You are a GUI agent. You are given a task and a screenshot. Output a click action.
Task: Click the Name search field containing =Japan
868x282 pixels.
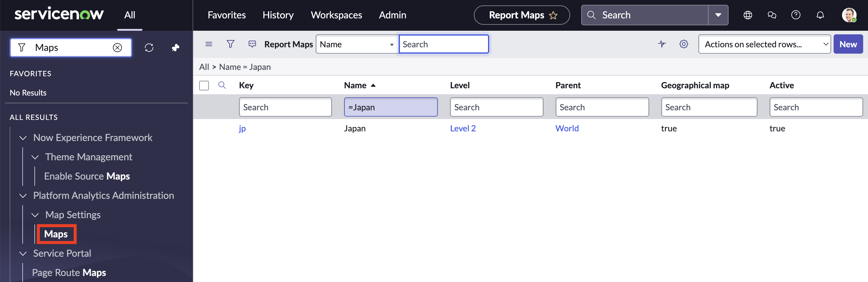(x=391, y=107)
